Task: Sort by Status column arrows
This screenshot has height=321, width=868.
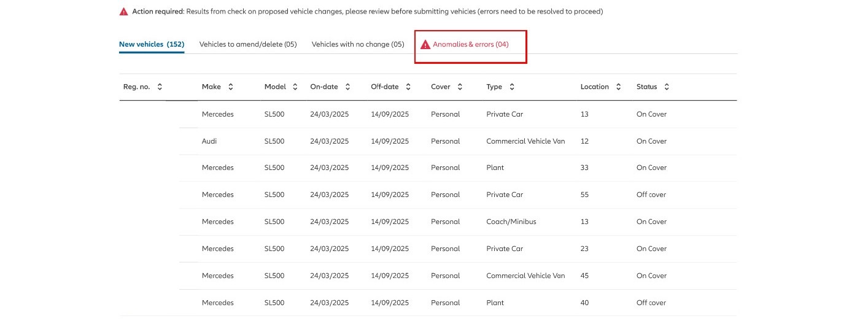Action: (x=667, y=87)
